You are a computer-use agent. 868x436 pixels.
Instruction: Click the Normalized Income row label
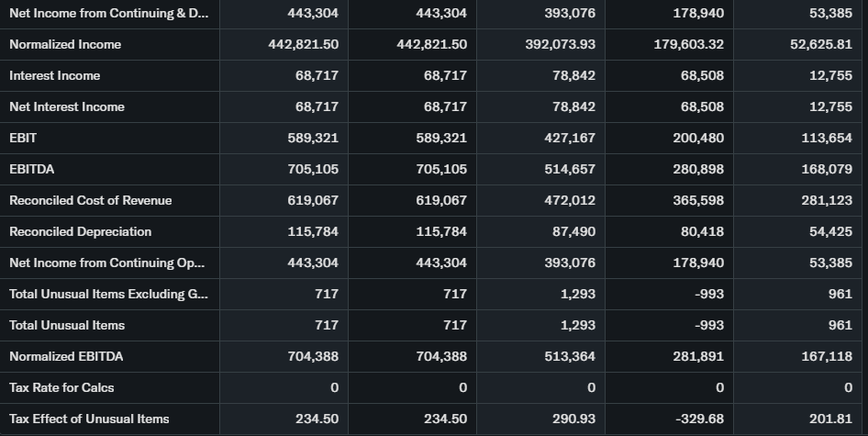(x=65, y=44)
